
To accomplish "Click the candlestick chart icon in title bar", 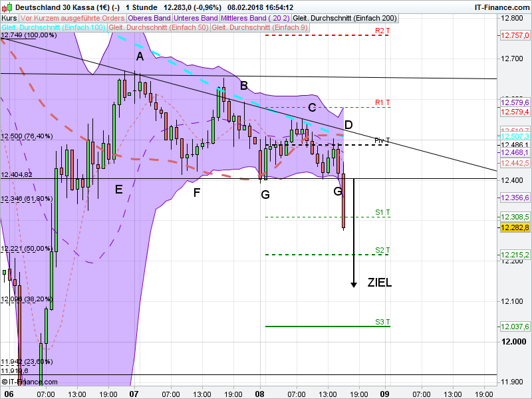I will (5, 6).
